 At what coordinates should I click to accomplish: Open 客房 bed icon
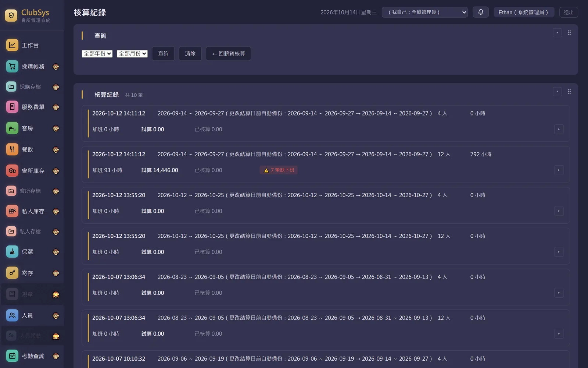pos(12,128)
